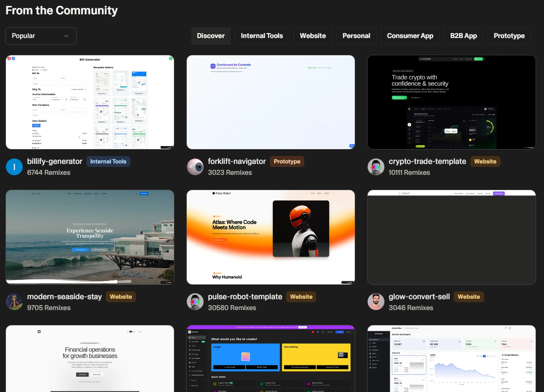Click the modern-seaside-stay author avatar
The image size is (544, 392).
14,302
